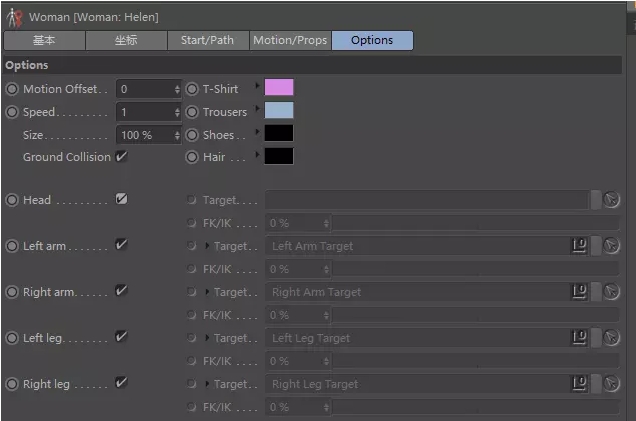Image resolution: width=636 pixels, height=421 pixels.
Task: Expand the Left arm Target disclosure triangle
Action: coord(207,246)
